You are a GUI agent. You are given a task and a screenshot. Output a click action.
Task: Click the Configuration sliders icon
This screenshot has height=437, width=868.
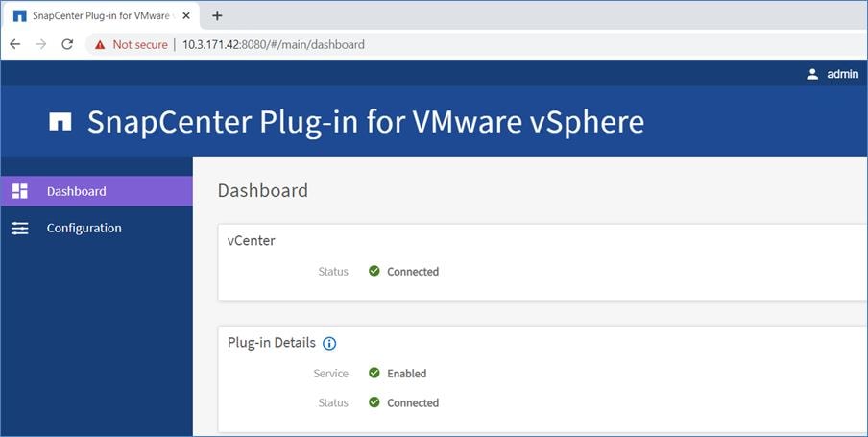pos(20,229)
